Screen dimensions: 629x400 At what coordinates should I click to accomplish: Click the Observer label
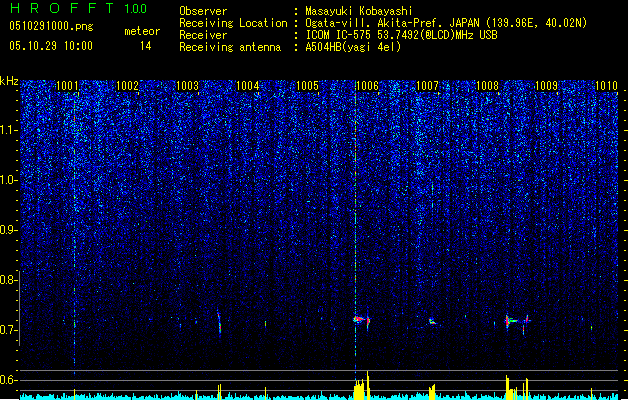[x=203, y=11]
